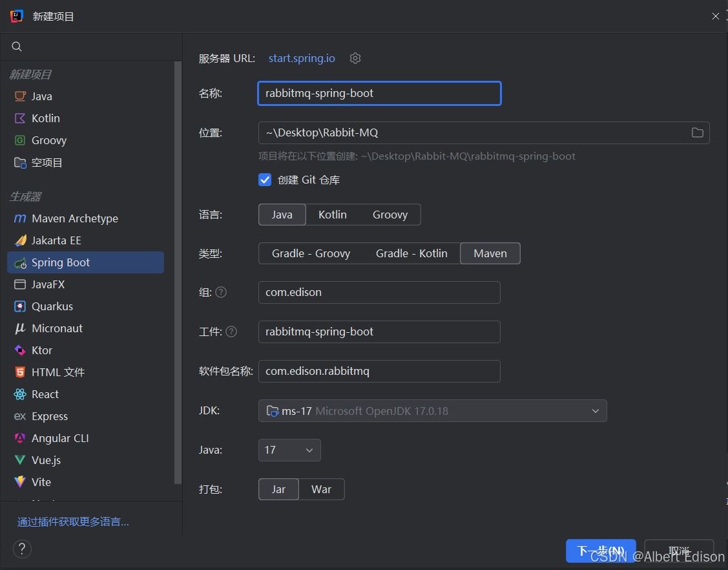Choose Java as the language
Screen dimensions: 728x570
tap(282, 215)
